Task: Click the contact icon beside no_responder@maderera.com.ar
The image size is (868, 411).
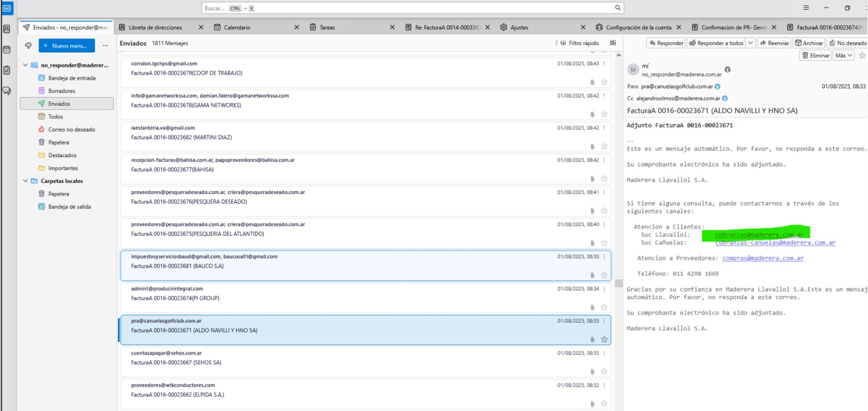Action: tap(727, 69)
